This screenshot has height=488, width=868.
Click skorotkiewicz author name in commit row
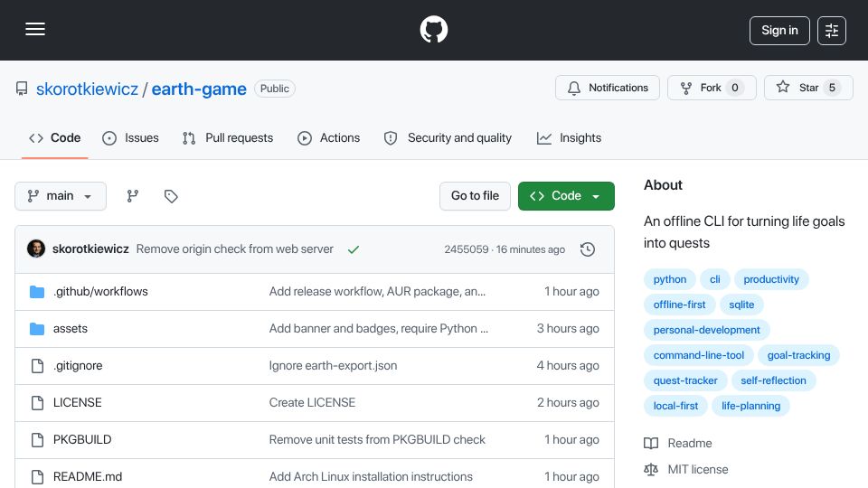tap(90, 249)
